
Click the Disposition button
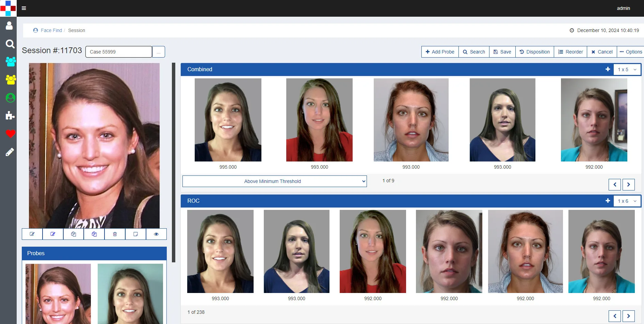(534, 52)
